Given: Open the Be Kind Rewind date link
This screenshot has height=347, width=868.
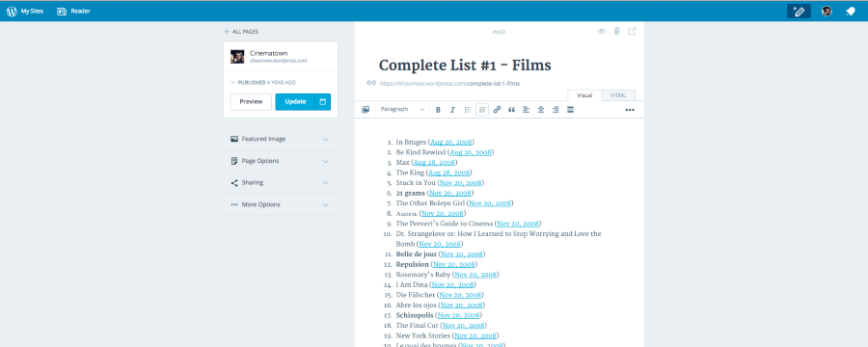Looking at the screenshot, I should point(471,152).
